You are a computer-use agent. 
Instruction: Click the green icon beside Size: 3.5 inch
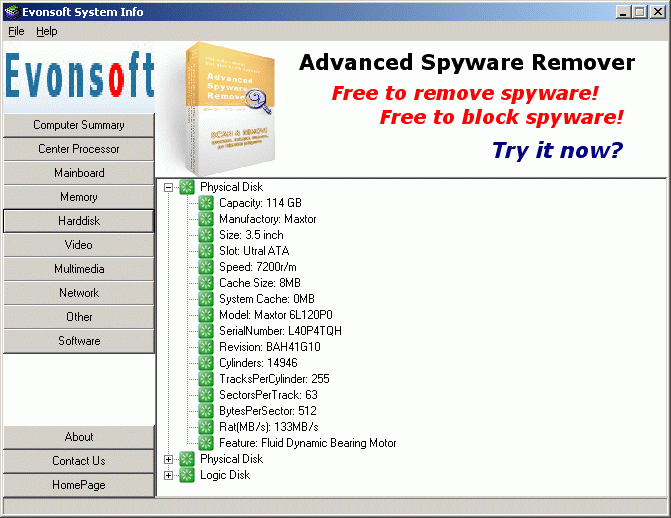tap(205, 235)
